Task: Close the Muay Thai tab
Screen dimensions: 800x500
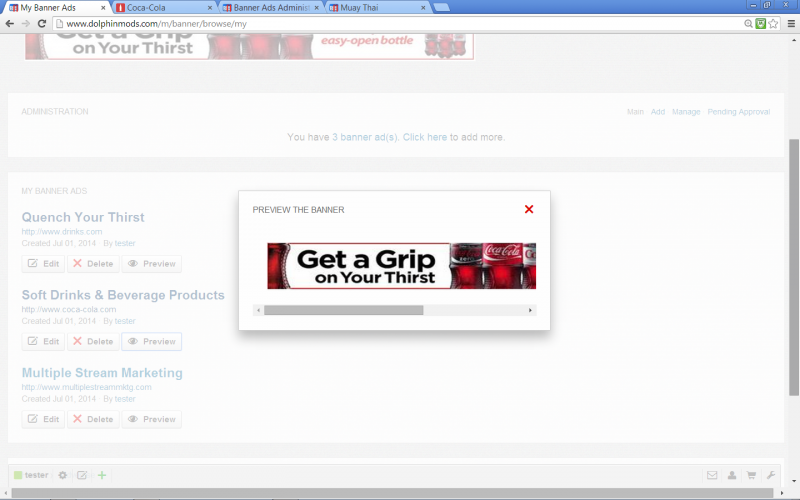Action: click(x=423, y=8)
